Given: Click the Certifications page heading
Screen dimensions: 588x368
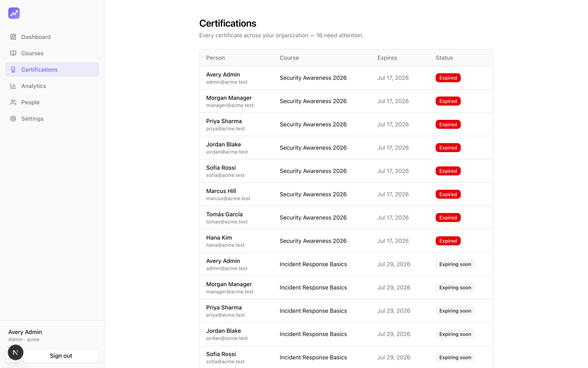Looking at the screenshot, I should [228, 23].
